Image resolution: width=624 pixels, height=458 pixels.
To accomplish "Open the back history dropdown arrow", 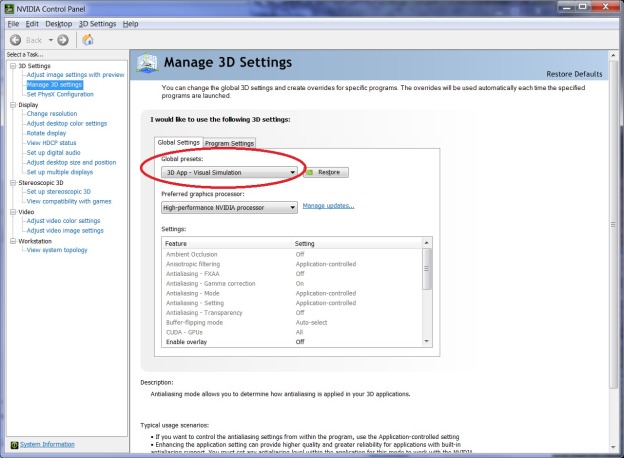I will 50,39.
